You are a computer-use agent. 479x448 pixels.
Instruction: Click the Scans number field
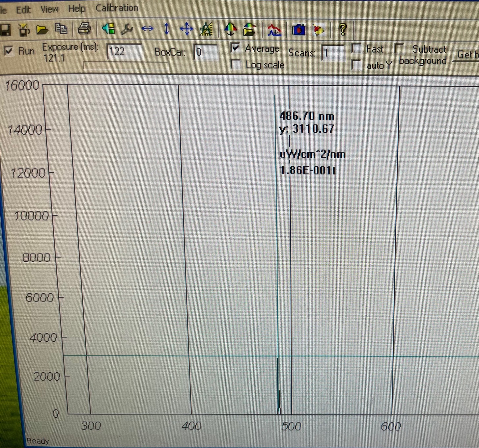pyautogui.click(x=333, y=53)
